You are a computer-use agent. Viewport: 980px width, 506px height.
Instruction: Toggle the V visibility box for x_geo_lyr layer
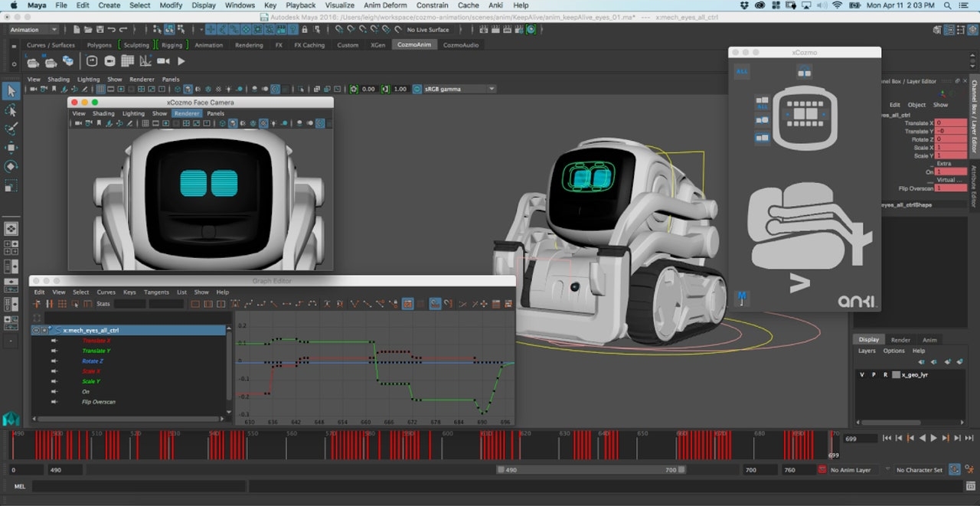[x=861, y=374]
